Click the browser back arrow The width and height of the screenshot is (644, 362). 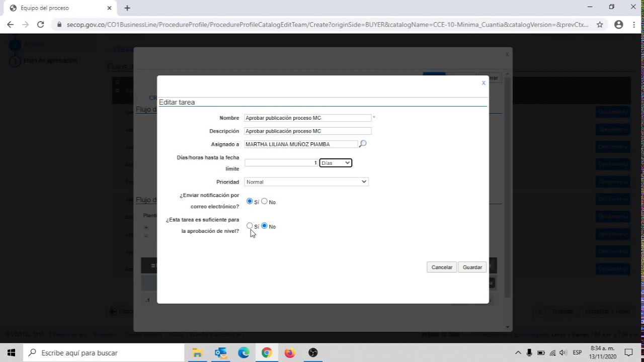point(10,24)
